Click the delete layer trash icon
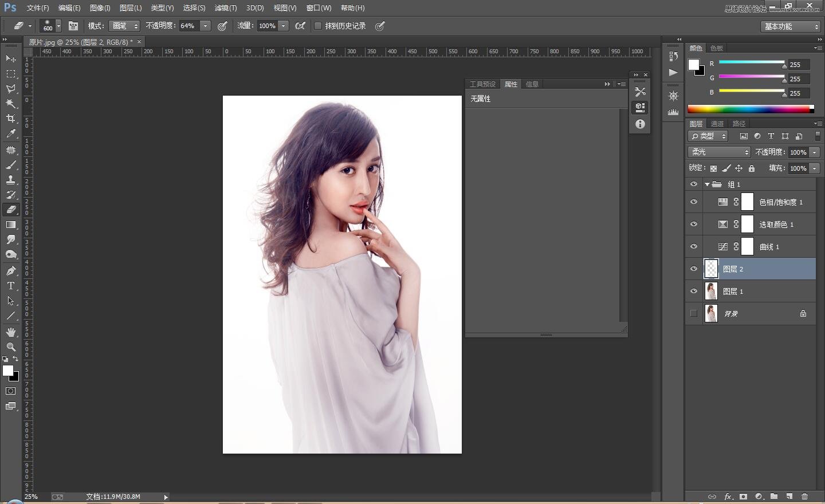The width and height of the screenshot is (825, 504). (804, 497)
